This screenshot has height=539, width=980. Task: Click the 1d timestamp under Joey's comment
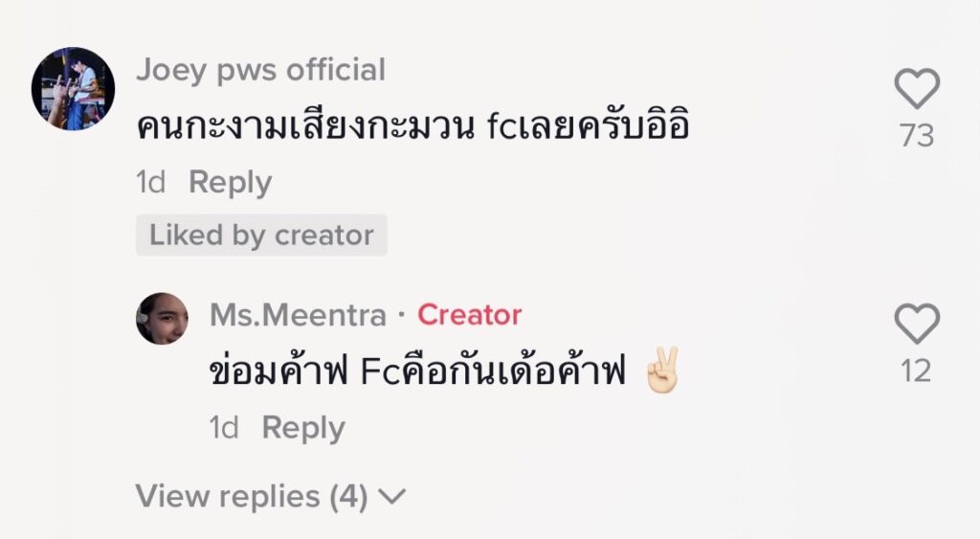point(150,182)
